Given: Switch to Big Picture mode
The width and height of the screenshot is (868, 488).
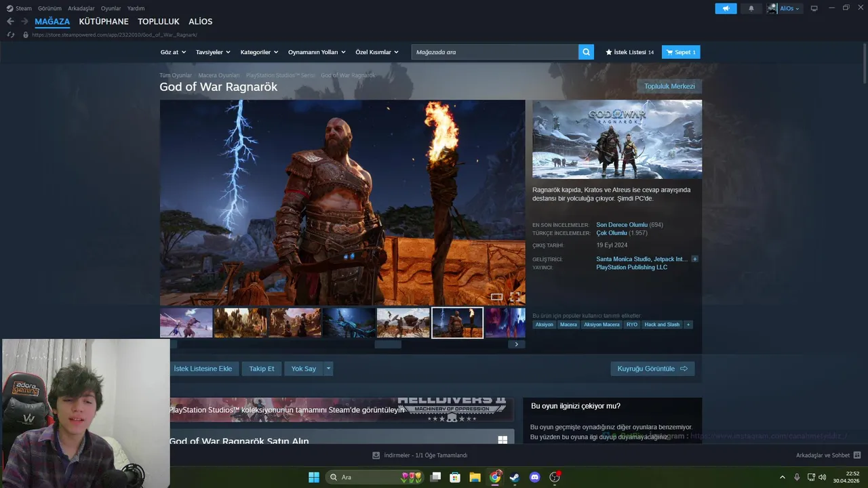Looking at the screenshot, I should pyautogui.click(x=814, y=8).
